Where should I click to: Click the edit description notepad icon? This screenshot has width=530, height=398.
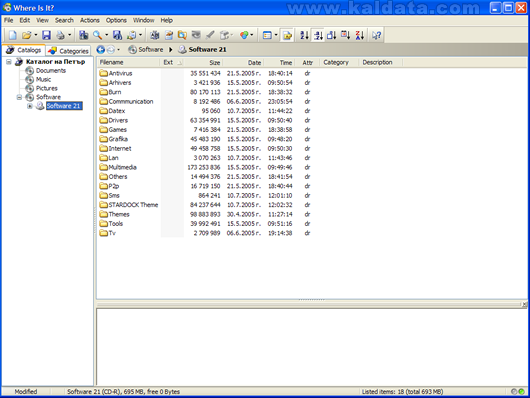[168, 35]
